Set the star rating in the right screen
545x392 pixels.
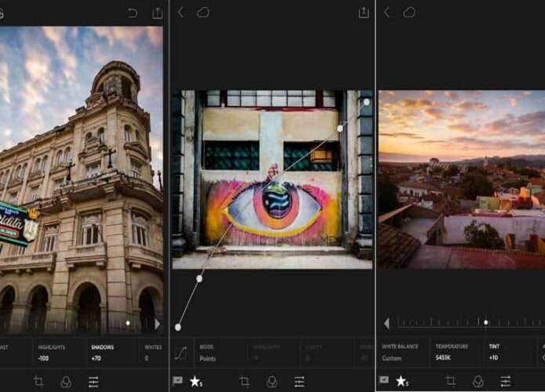[402, 381]
